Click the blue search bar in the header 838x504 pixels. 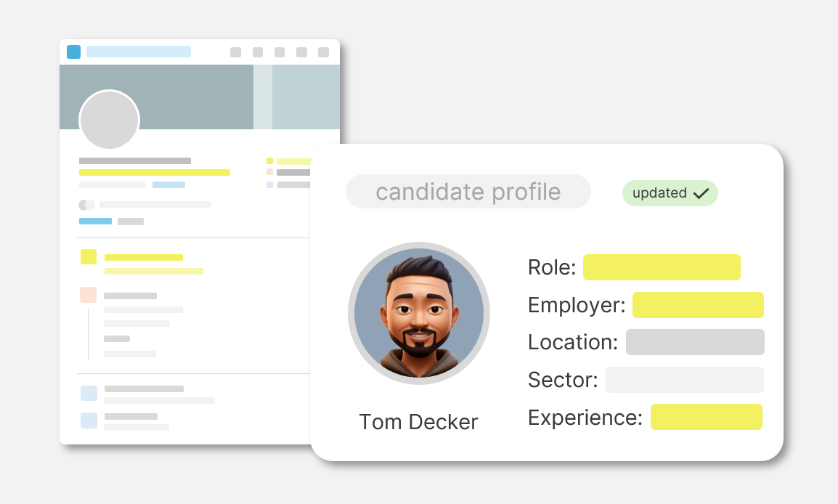click(x=139, y=52)
